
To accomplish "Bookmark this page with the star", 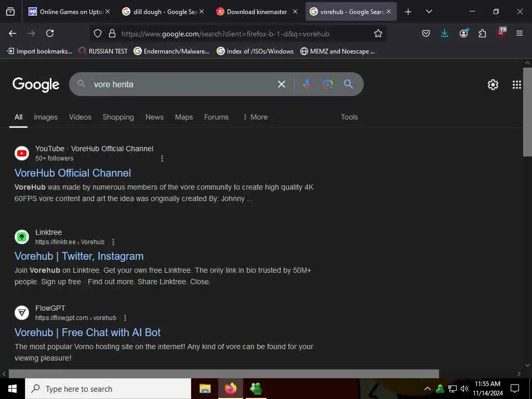I will (378, 34).
